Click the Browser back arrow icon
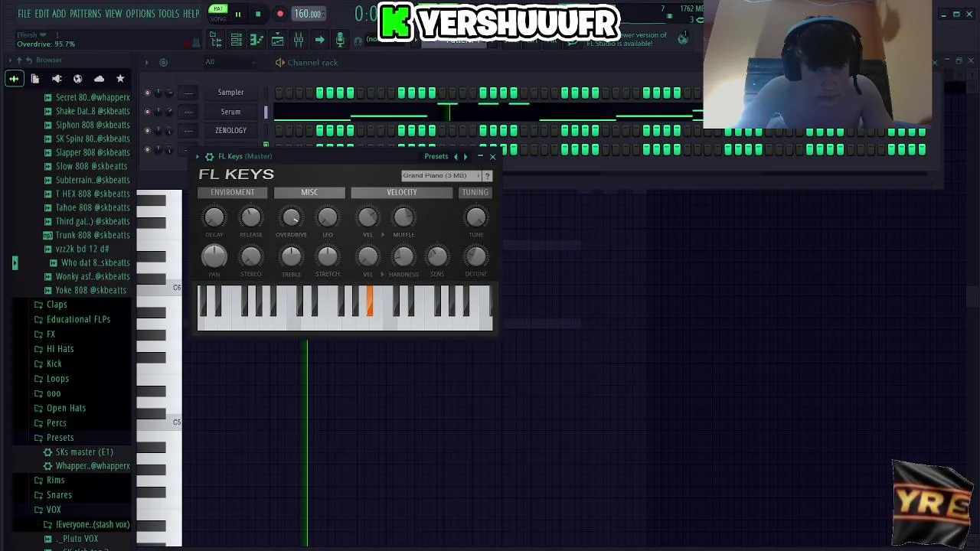This screenshot has height=551, width=980. click(x=28, y=60)
